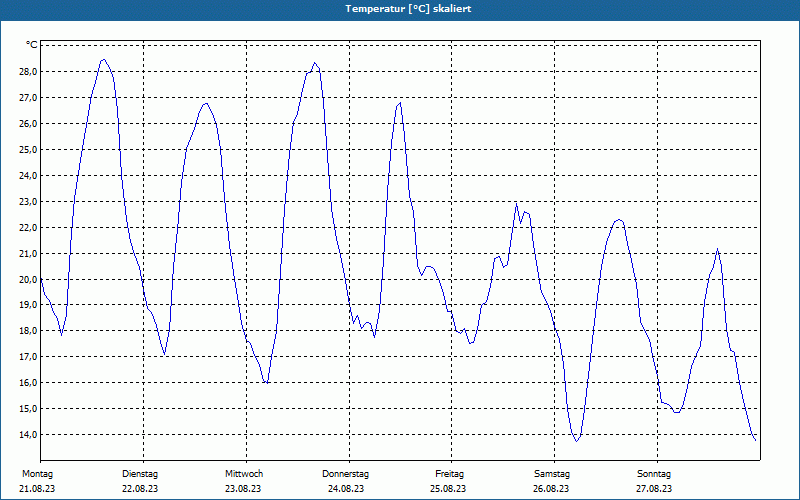
Task: Click the '24.08.23' date label
Action: tap(346, 489)
